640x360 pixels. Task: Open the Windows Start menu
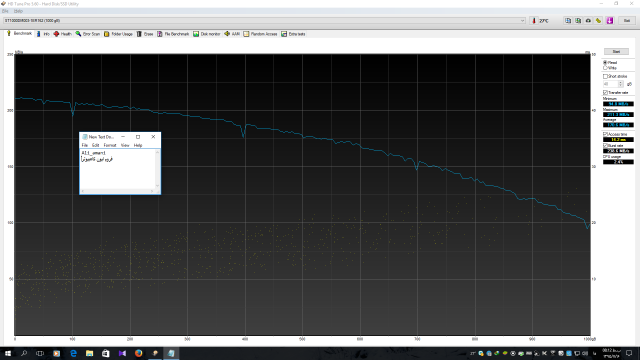(x=8, y=353)
